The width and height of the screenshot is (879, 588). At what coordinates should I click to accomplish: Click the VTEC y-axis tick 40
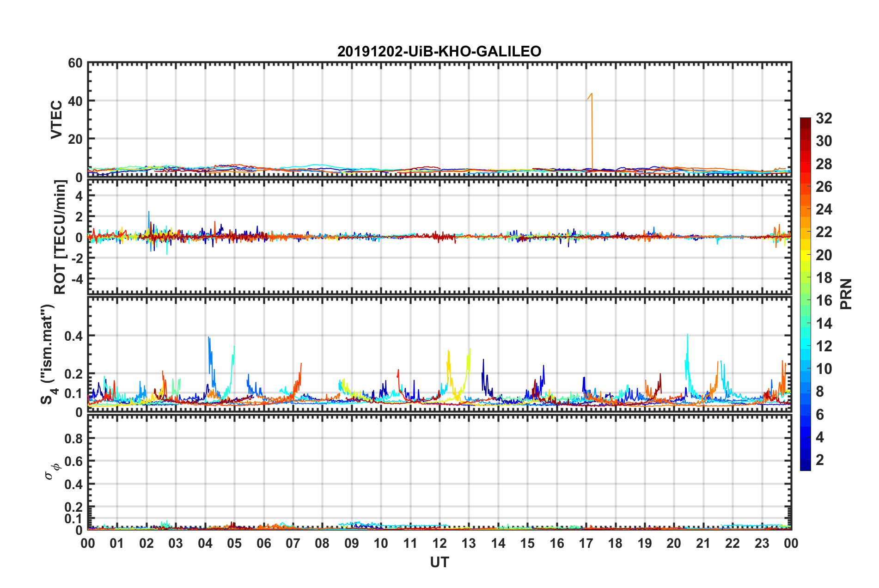(75, 101)
